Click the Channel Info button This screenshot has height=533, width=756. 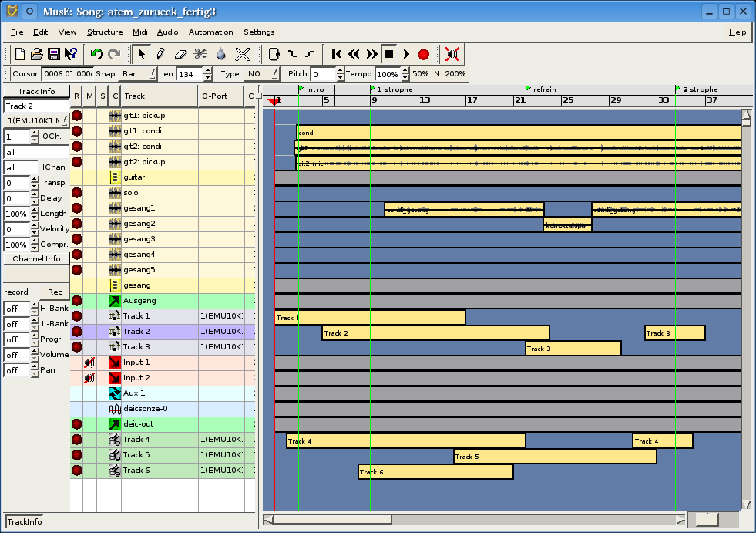point(36,259)
